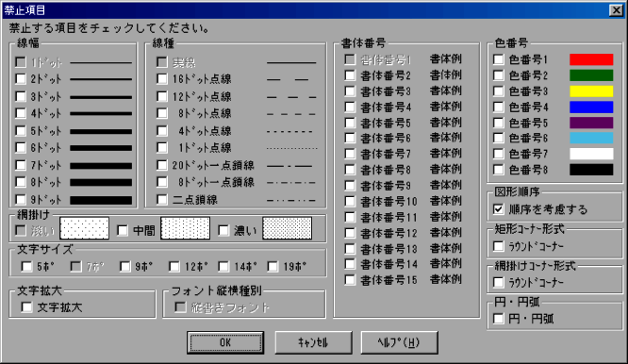Check the 濃い shading box
The width and height of the screenshot is (628, 364).
pyautogui.click(x=223, y=230)
